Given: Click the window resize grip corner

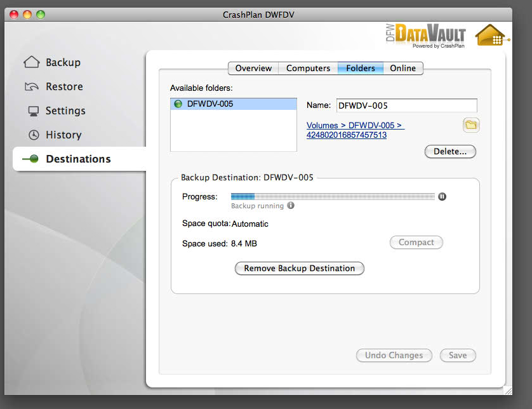Looking at the screenshot, I should 508,391.
